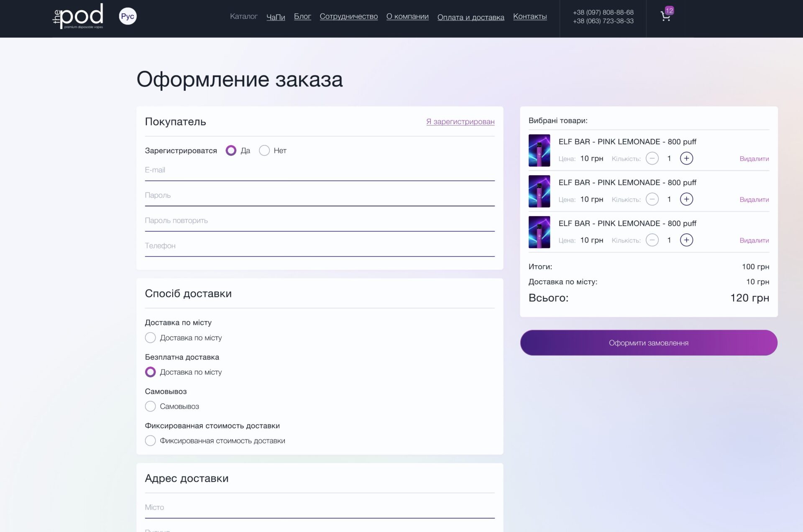Increase quantity of first ELF BAR item
This screenshot has width=803, height=532.
(686, 159)
